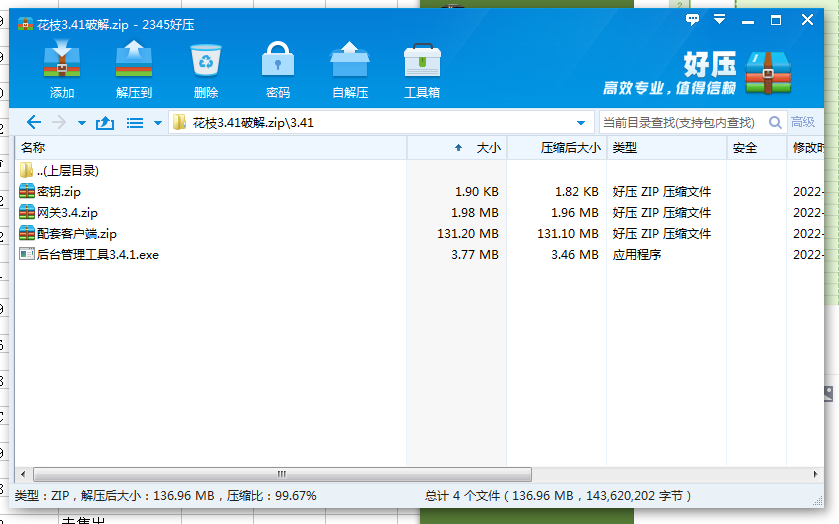839x524 pixels.
Task: Click the archive icon of 配套客户端.zip
Action: pos(27,233)
